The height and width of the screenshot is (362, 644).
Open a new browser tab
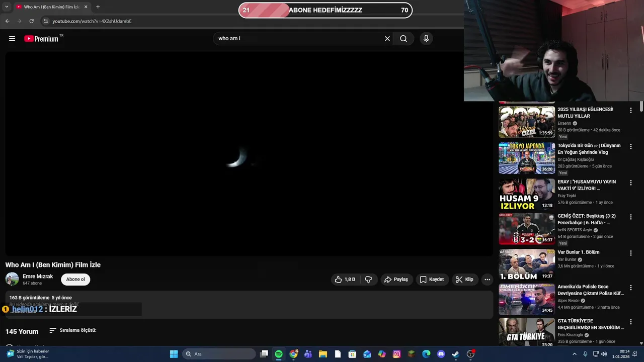pyautogui.click(x=98, y=7)
